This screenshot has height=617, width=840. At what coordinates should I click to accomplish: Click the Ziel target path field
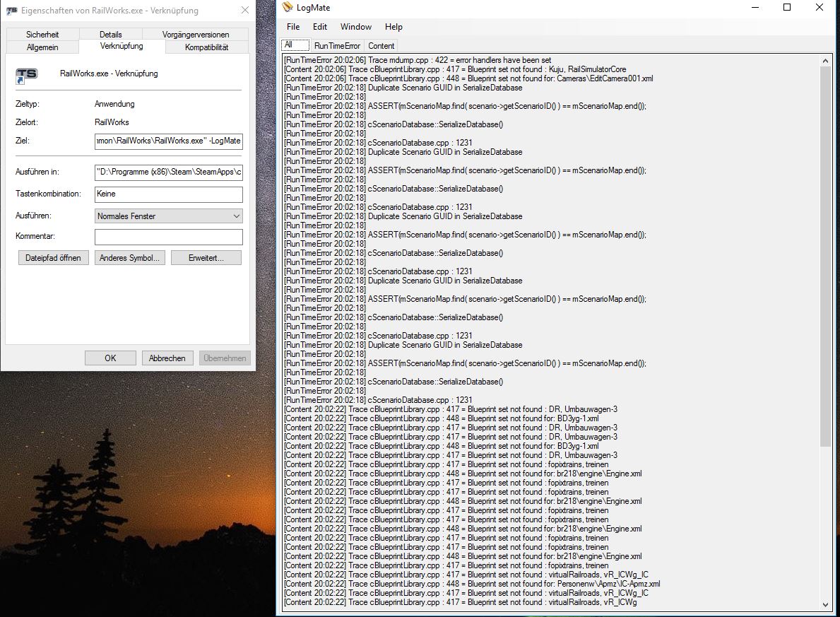click(x=169, y=141)
